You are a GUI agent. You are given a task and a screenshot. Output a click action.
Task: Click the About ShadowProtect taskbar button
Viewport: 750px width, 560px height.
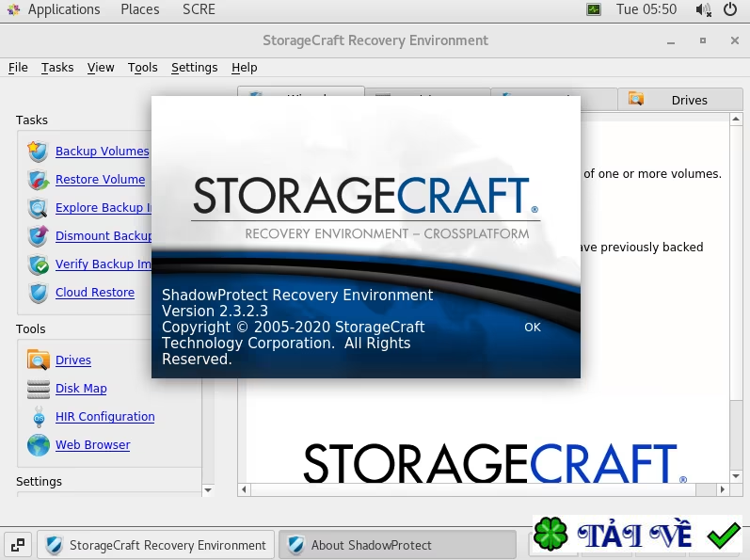pos(397,545)
